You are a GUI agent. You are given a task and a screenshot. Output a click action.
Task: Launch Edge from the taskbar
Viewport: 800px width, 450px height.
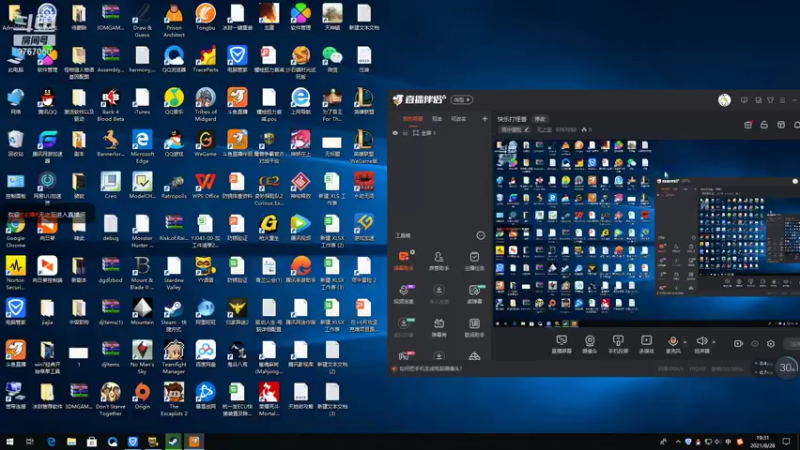pos(51,441)
